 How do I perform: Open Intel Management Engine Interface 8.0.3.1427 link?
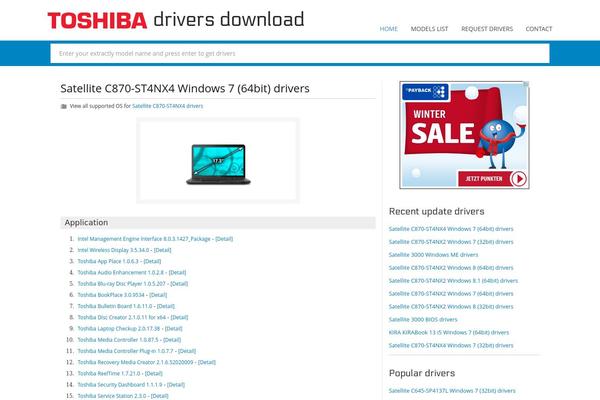(x=144, y=239)
